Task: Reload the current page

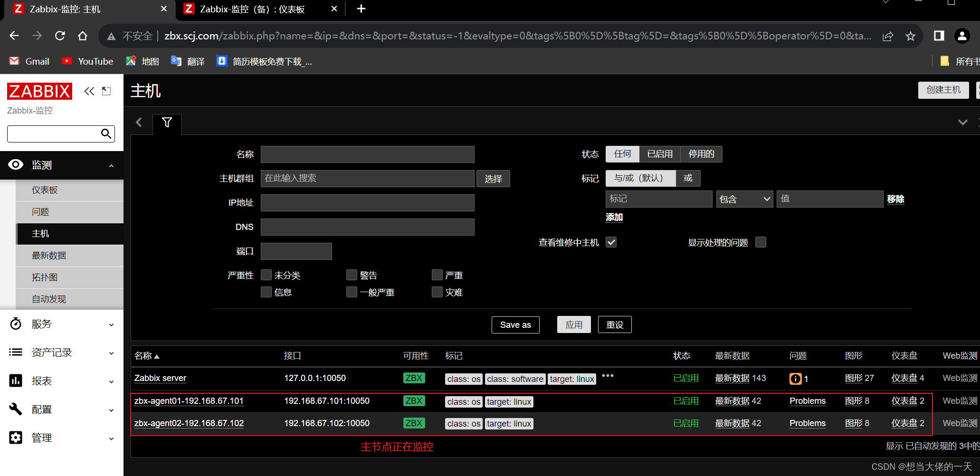Action: point(60,36)
